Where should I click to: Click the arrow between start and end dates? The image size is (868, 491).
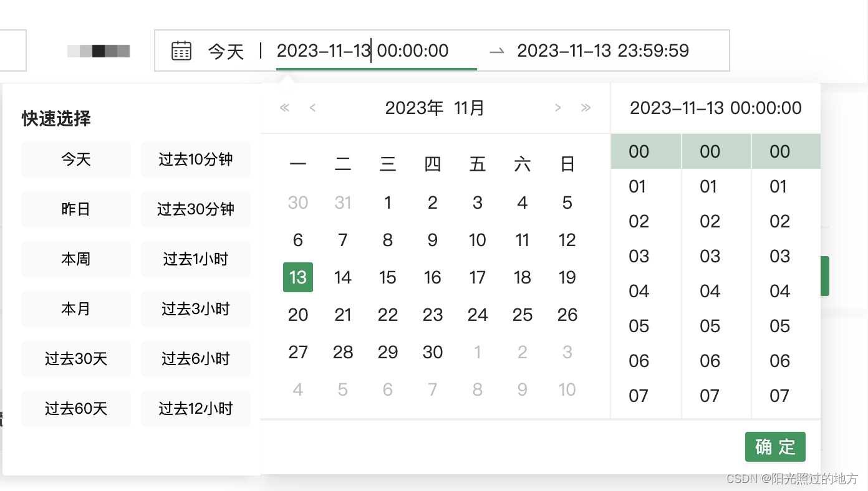coord(496,51)
